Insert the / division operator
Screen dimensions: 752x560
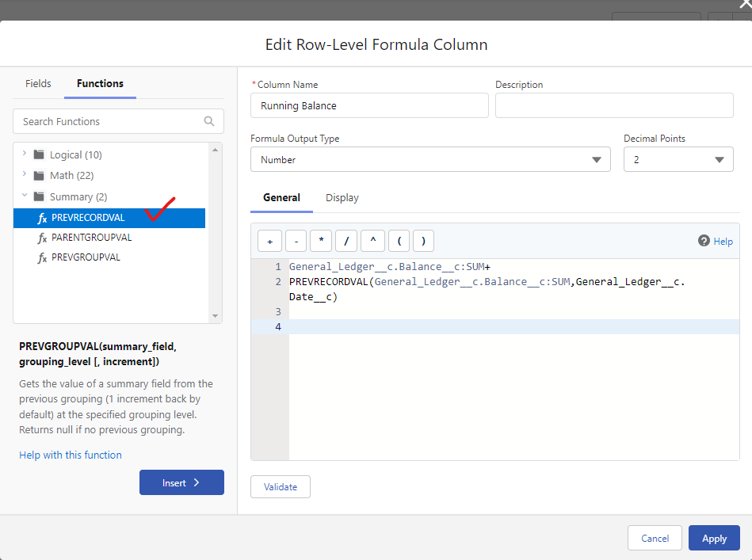pos(346,241)
